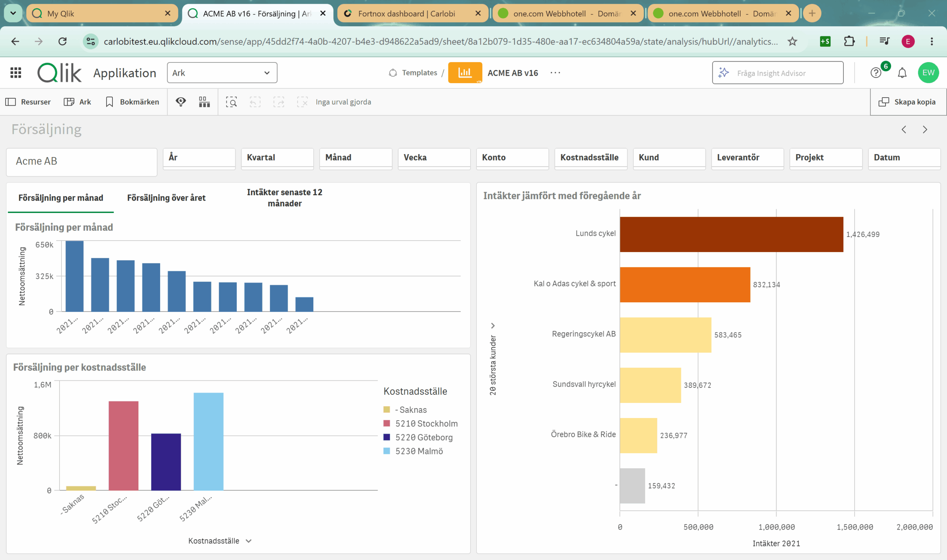This screenshot has height=560, width=947.
Task: Expand the Kvartal filter pane
Action: (277, 158)
